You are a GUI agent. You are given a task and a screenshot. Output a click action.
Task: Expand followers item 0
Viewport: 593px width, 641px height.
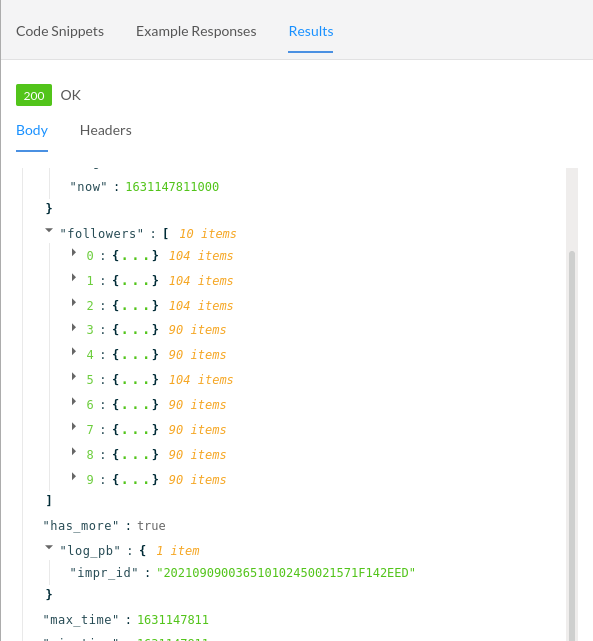[x=74, y=253]
